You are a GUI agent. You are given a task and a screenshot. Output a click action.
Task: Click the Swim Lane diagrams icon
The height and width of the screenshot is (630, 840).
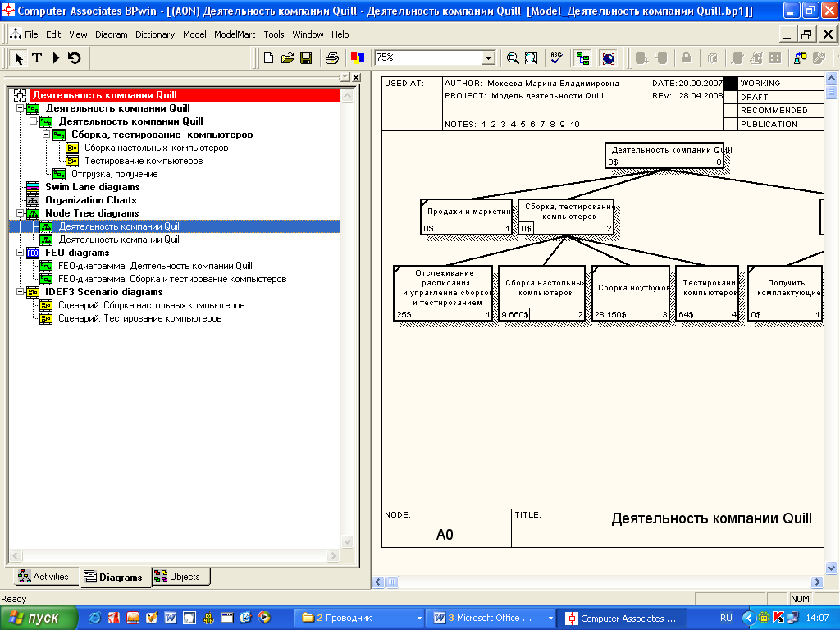coord(33,187)
